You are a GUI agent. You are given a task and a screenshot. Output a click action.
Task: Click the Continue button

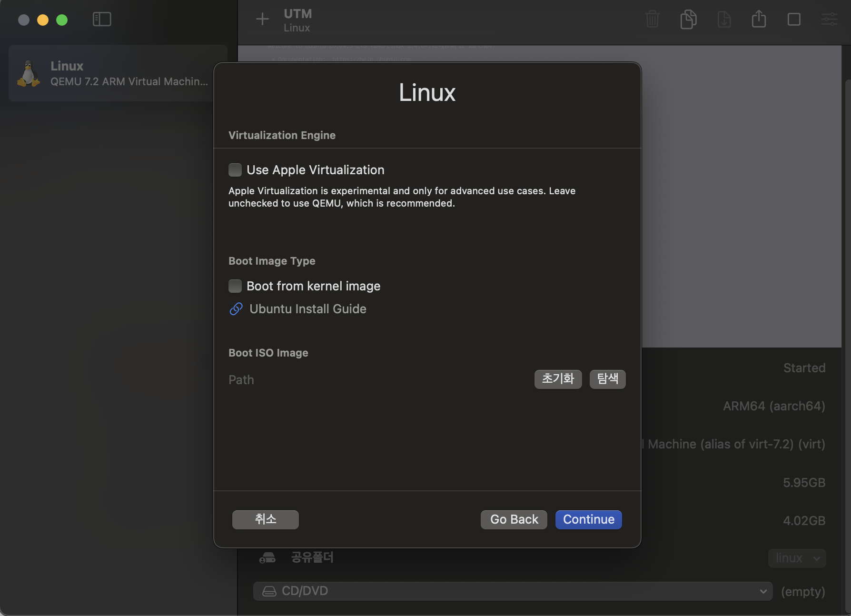click(588, 519)
